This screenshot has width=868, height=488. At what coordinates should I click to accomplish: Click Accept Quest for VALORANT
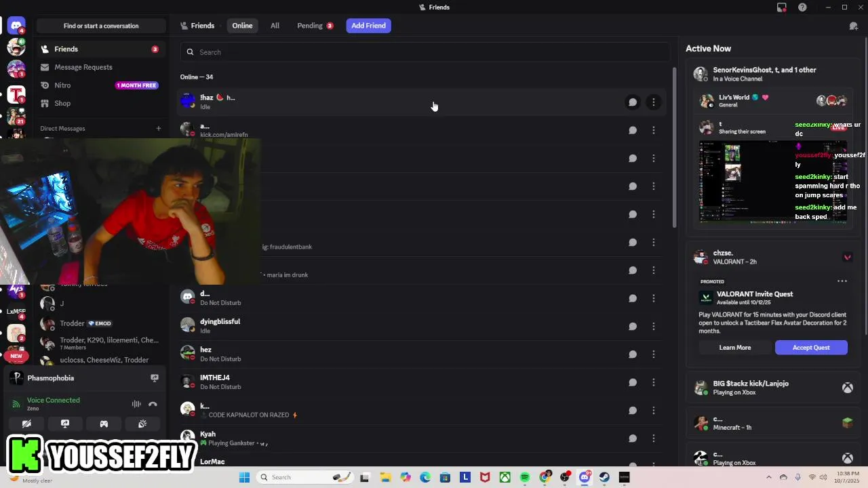click(811, 348)
